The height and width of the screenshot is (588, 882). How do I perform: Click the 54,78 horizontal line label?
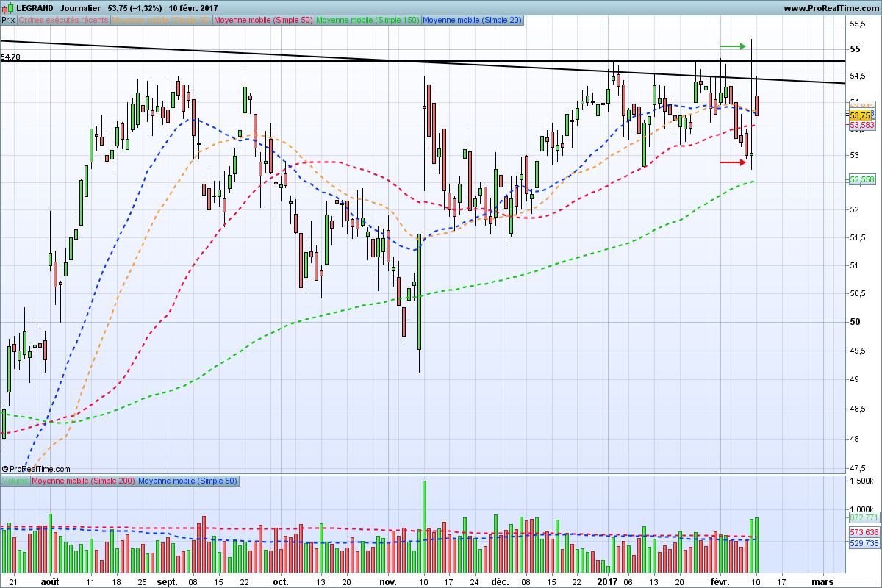pos(11,57)
